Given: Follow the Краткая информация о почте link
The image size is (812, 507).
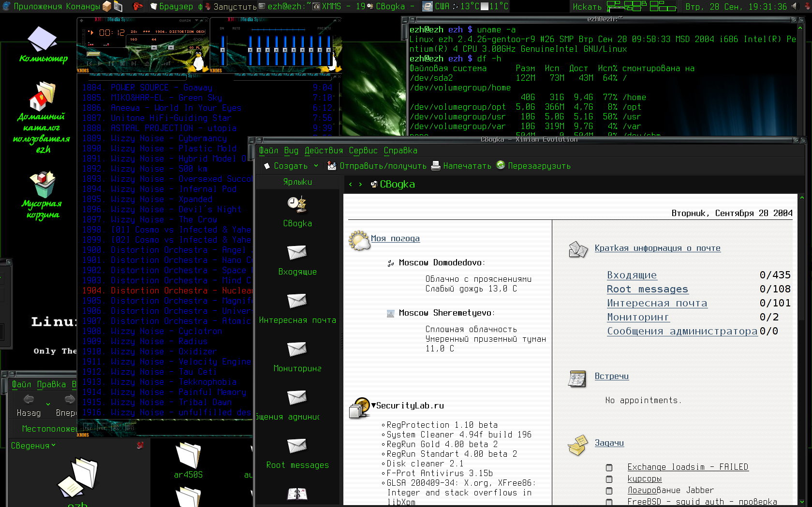Looking at the screenshot, I should coord(657,248).
